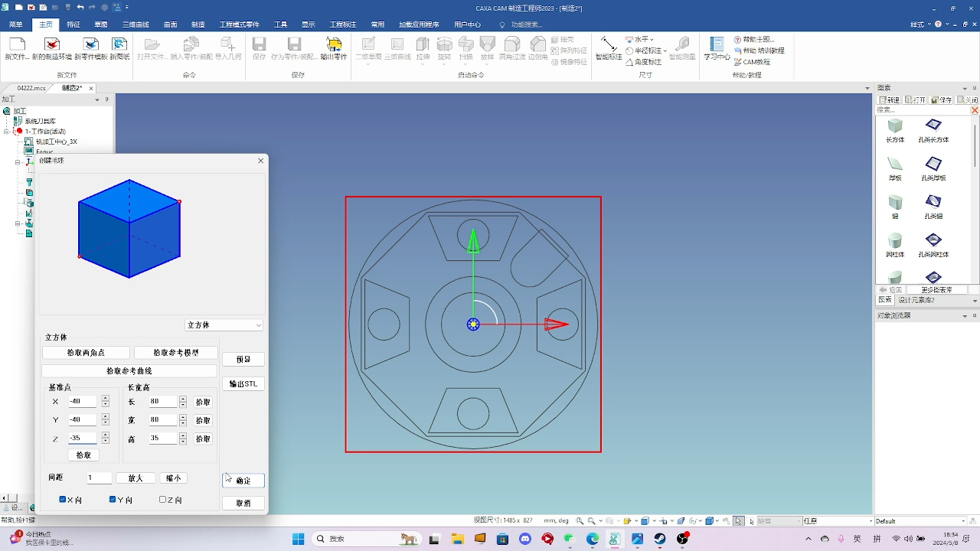Viewport: 980px width, 551px height.
Task: Open Steam from the taskbar
Action: click(x=659, y=539)
